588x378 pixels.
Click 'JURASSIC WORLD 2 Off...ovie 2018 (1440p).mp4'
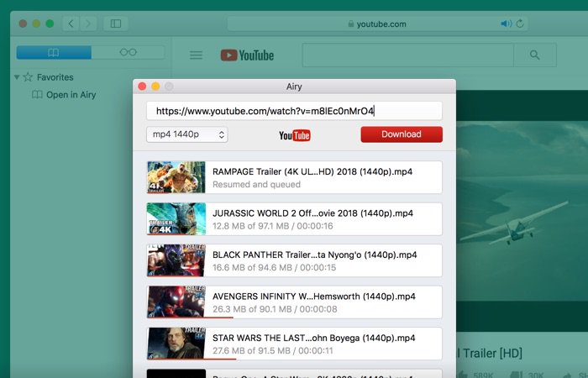(x=312, y=213)
